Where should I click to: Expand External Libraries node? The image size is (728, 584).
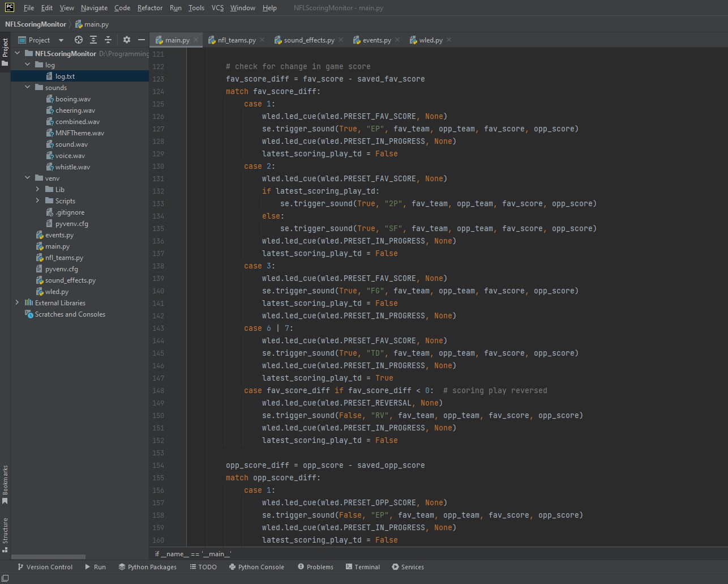click(17, 303)
